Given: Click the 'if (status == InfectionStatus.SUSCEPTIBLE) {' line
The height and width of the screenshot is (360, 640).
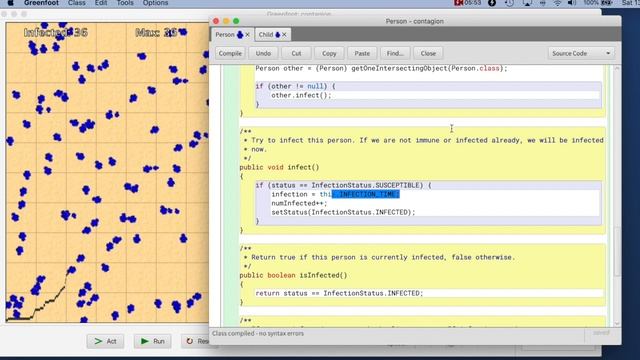Looking at the screenshot, I should (x=343, y=185).
